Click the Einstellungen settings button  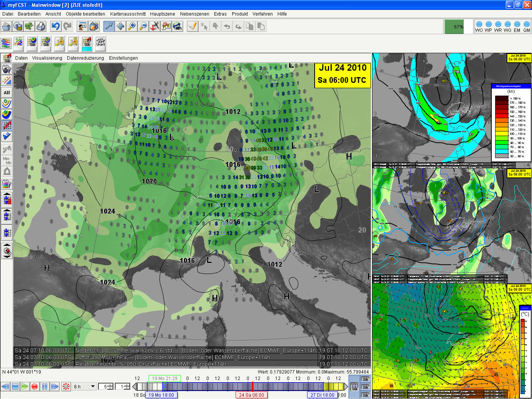(x=123, y=58)
